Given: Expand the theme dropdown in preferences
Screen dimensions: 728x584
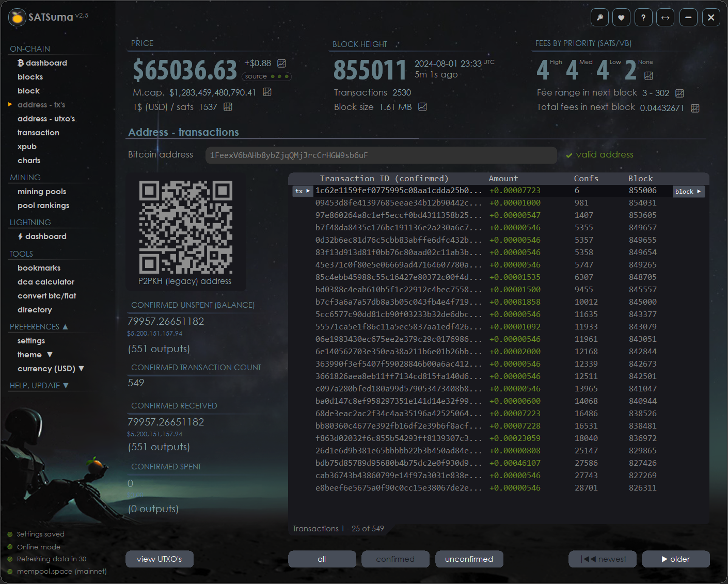Looking at the screenshot, I should 35,355.
